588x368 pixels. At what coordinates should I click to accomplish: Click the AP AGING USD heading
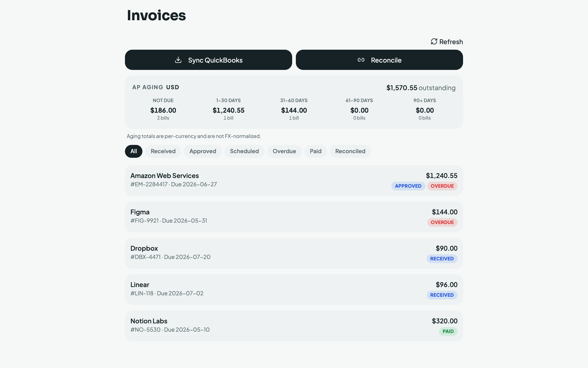pyautogui.click(x=155, y=87)
